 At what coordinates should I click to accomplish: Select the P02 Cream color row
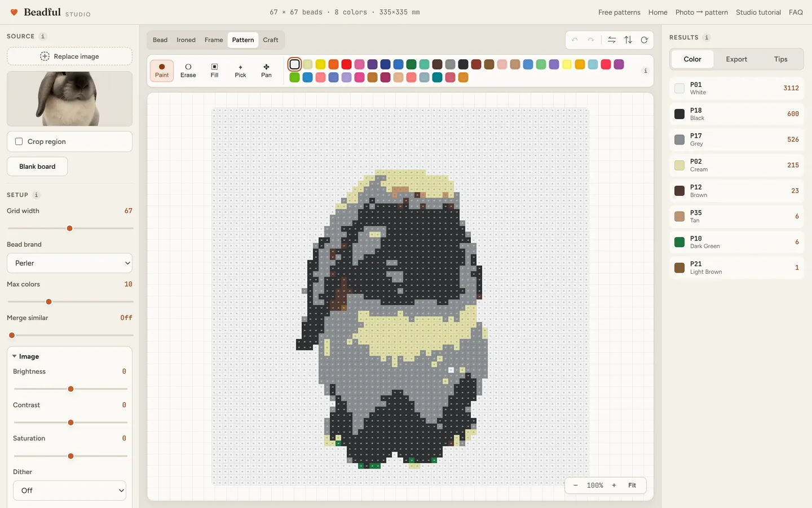click(x=736, y=165)
